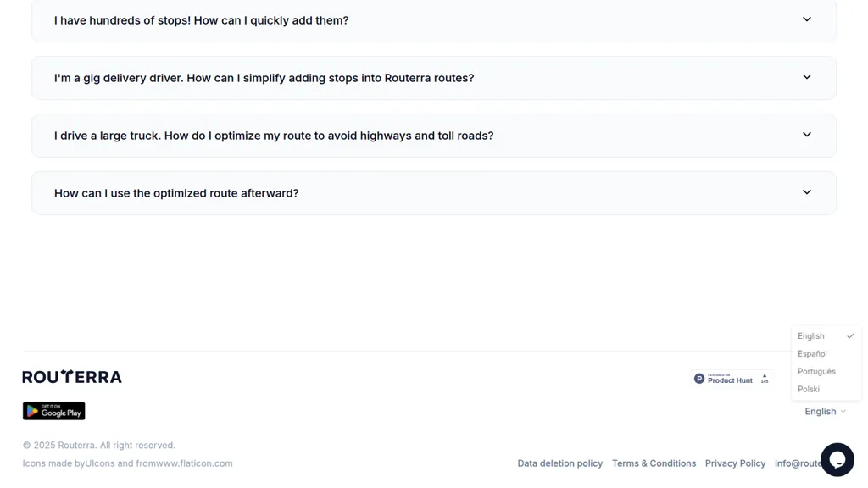Open the Privacy Policy link
The width and height of the screenshot is (868, 488).
[x=735, y=463]
